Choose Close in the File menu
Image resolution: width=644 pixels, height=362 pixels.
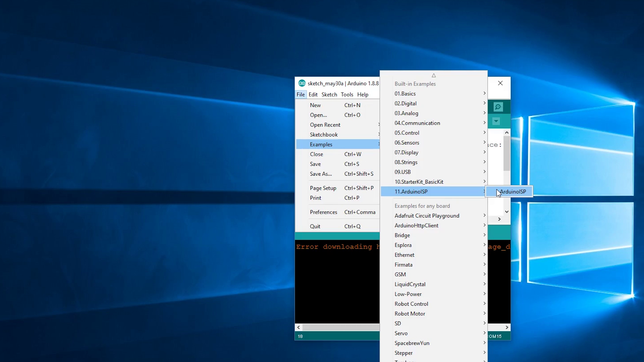338,154
